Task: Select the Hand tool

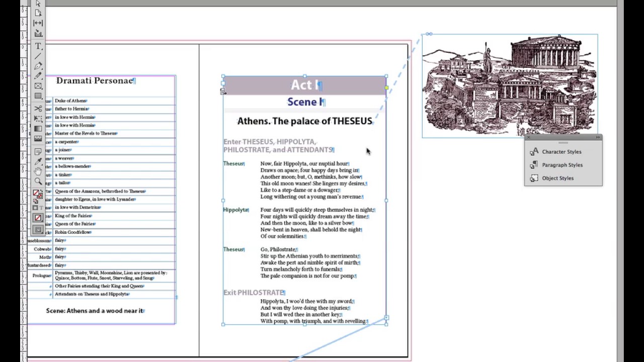Action: coord(38,171)
